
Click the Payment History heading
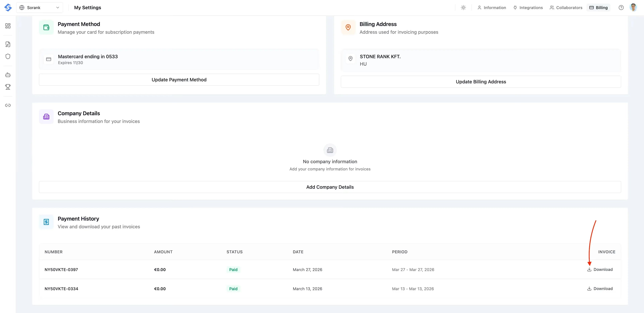coord(78,219)
